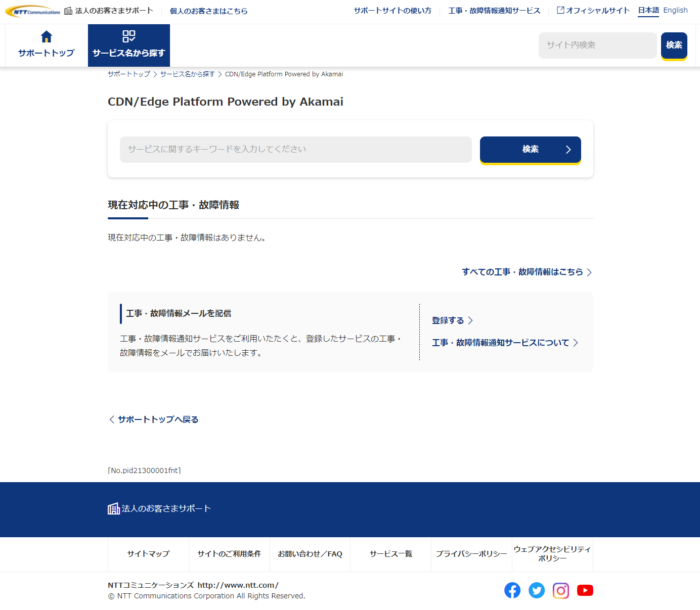Image resolution: width=700 pixels, height=610 pixels.
Task: Click サポートトップ in the breadcrumb
Action: pos(129,74)
